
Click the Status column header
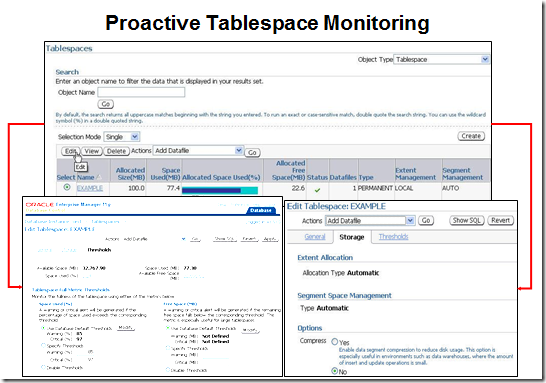(317, 177)
